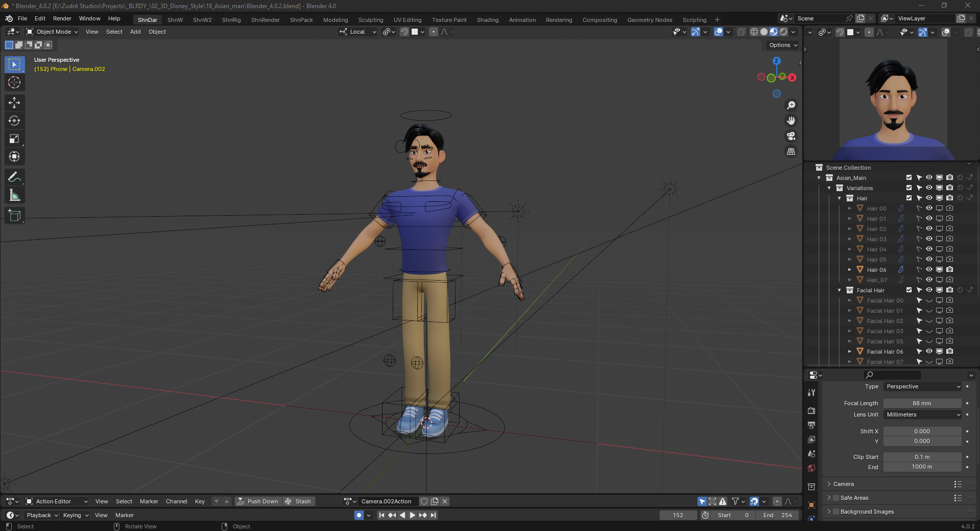Open the Action Editor mode dropdown
Screen dimensions: 980x531
(57, 501)
